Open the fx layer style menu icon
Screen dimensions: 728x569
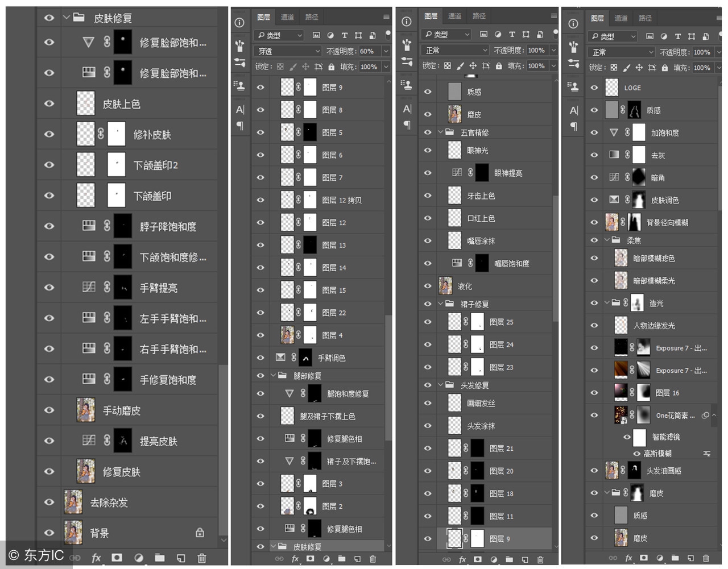96,558
